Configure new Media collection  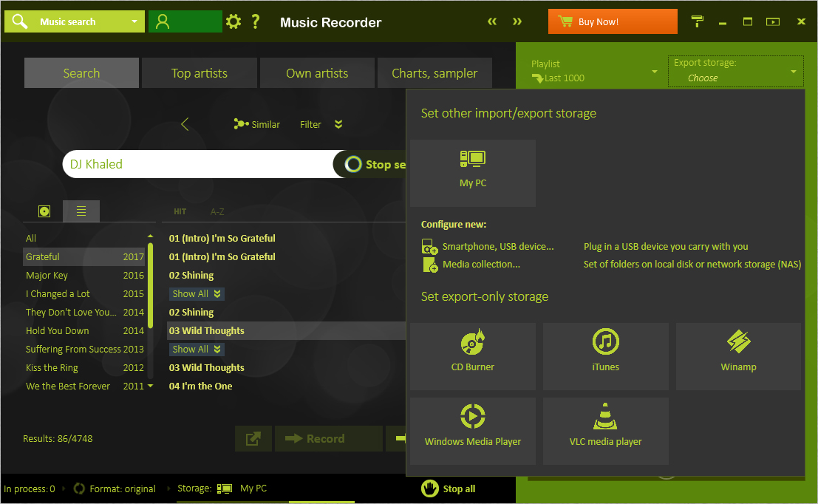click(x=471, y=265)
